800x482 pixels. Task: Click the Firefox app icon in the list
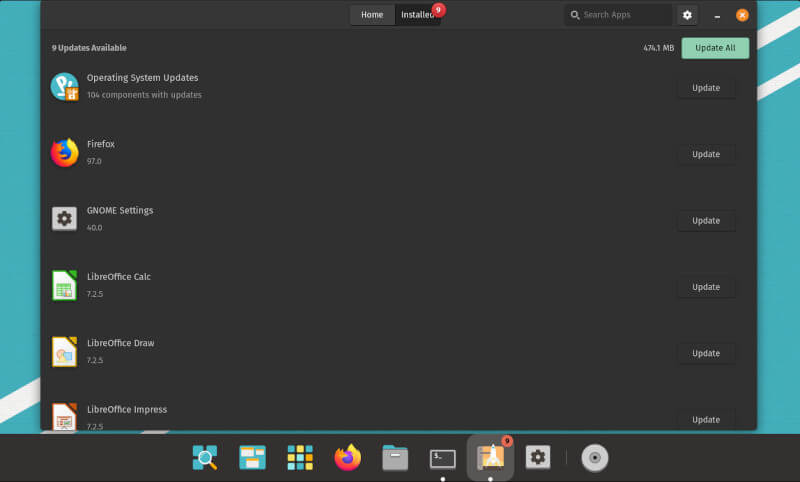pyautogui.click(x=64, y=153)
